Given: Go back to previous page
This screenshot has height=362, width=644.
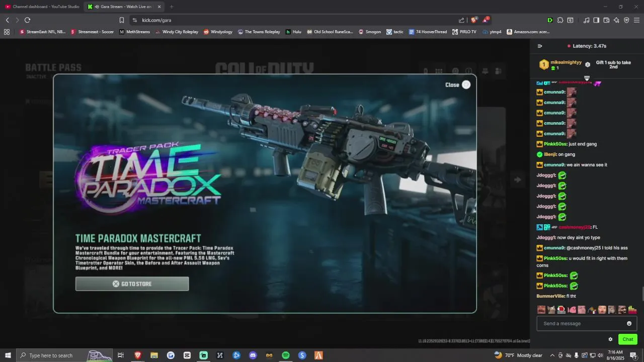Looking at the screenshot, I should tap(7, 20).
